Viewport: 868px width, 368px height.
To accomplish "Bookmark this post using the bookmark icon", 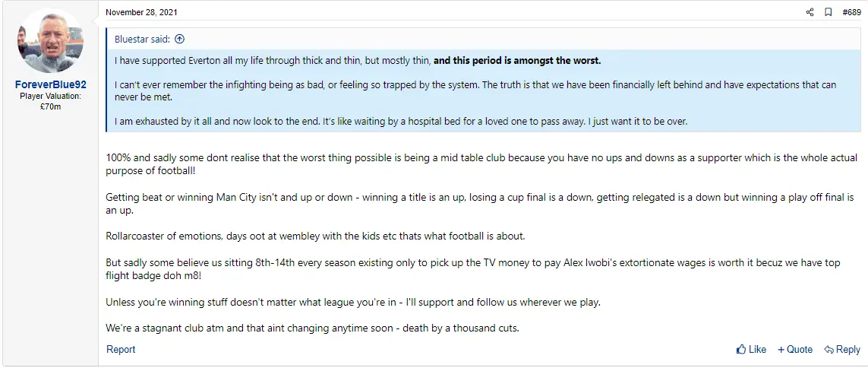I will [x=829, y=12].
